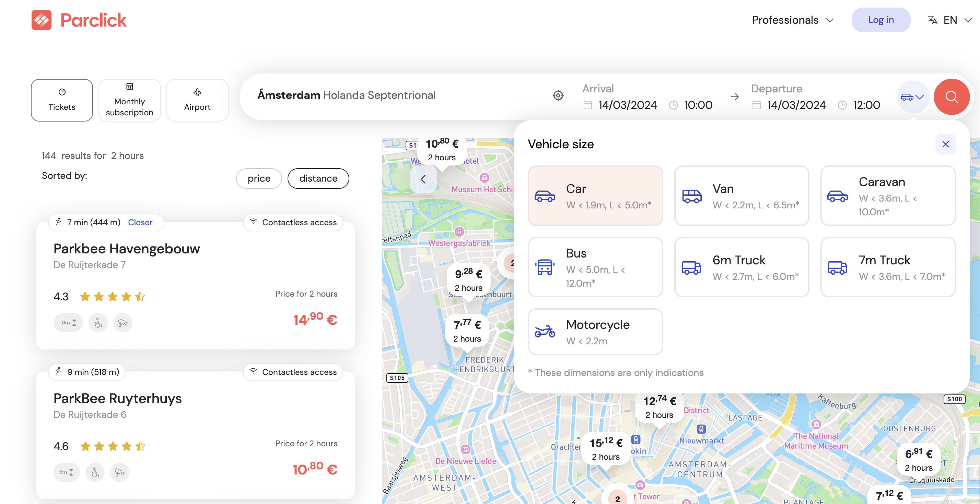
Task: Click the Log in button
Action: pos(880,20)
